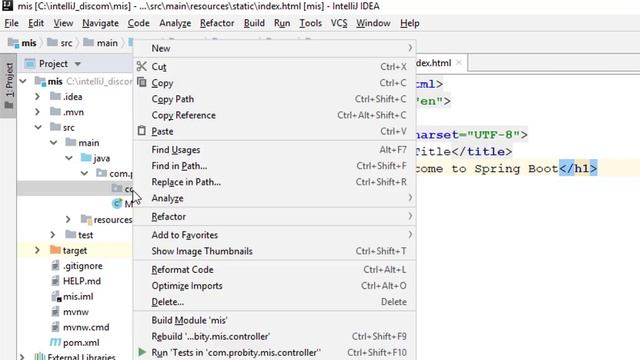The image size is (640, 360).
Task: Click the green Run arrow icon
Action: pyautogui.click(x=142, y=352)
